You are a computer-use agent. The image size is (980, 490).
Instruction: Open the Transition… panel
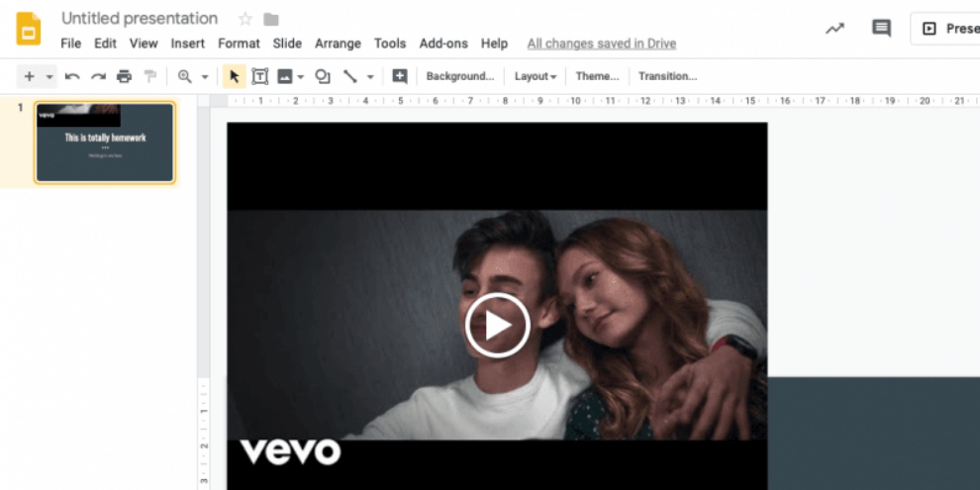pos(667,76)
